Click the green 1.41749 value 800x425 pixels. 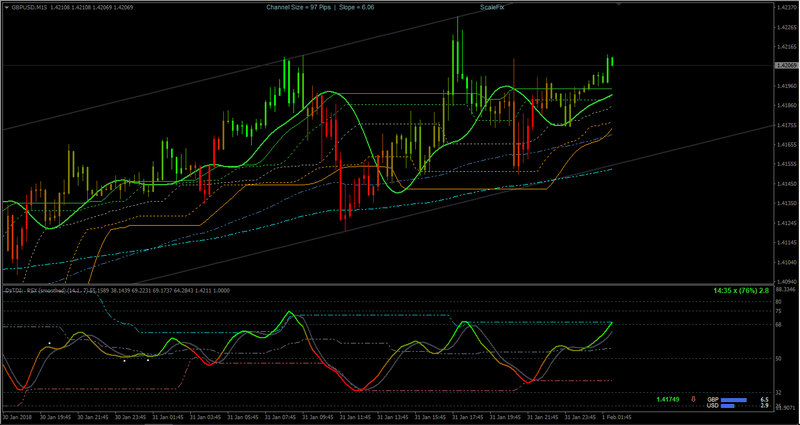(668, 399)
